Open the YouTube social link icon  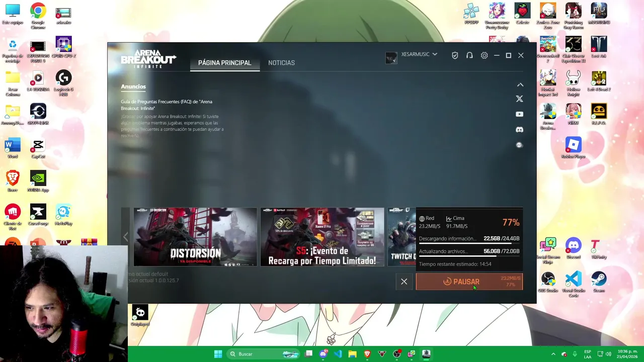[x=519, y=114]
